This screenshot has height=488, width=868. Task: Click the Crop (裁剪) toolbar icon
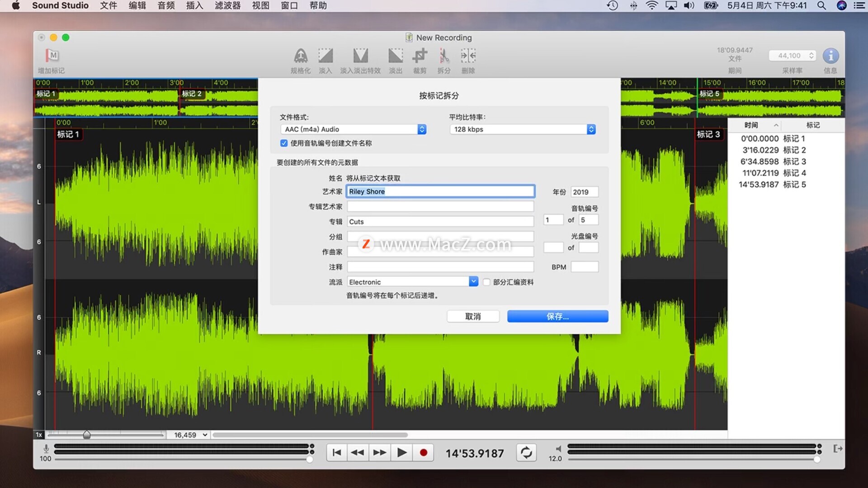pos(420,56)
